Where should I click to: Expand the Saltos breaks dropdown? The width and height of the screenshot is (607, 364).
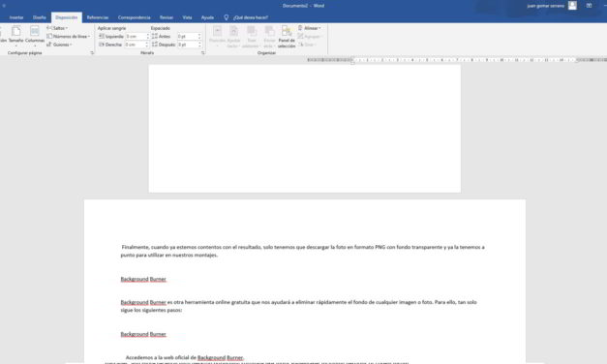[57, 28]
